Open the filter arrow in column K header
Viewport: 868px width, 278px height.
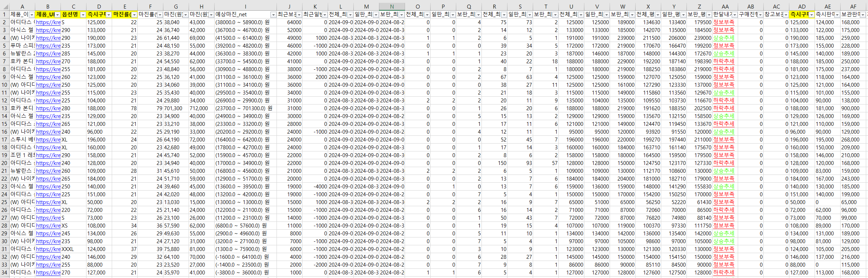(325, 15)
